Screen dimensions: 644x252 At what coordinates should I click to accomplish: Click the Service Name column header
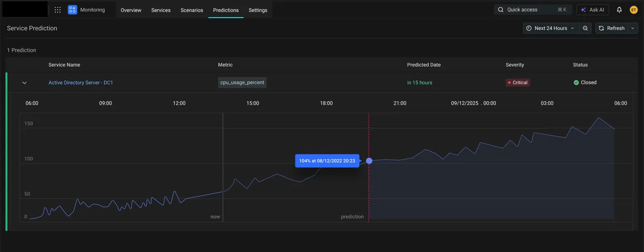tap(64, 65)
